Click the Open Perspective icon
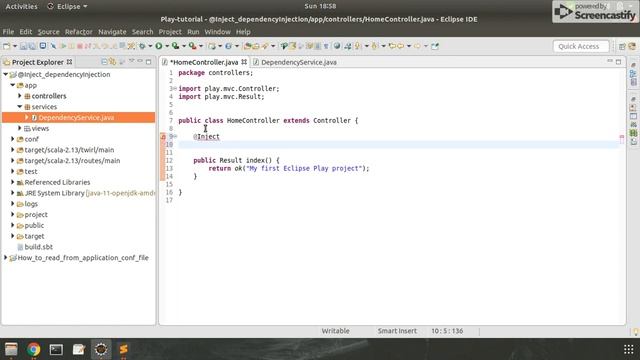 click(x=622, y=47)
